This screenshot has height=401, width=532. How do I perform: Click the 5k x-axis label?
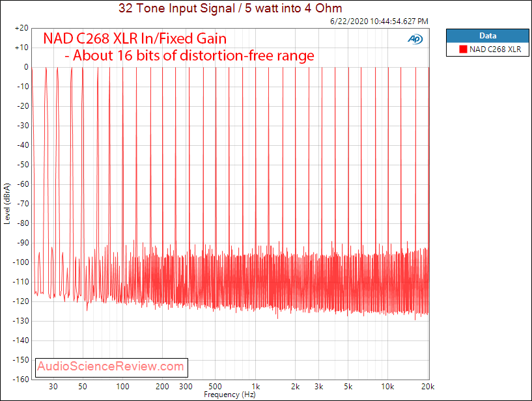pyautogui.click(x=348, y=387)
